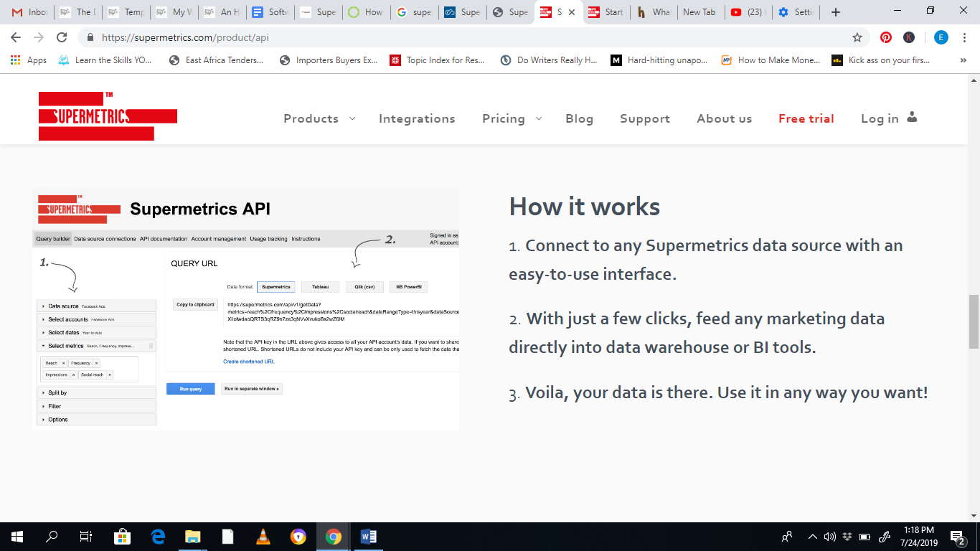
Task: Open Task View on the taskbar
Action: [86, 537]
